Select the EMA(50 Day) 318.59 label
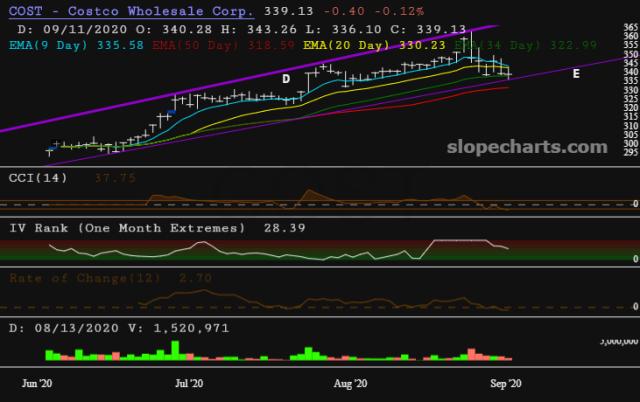Image resolution: width=640 pixels, height=402 pixels. point(223,45)
